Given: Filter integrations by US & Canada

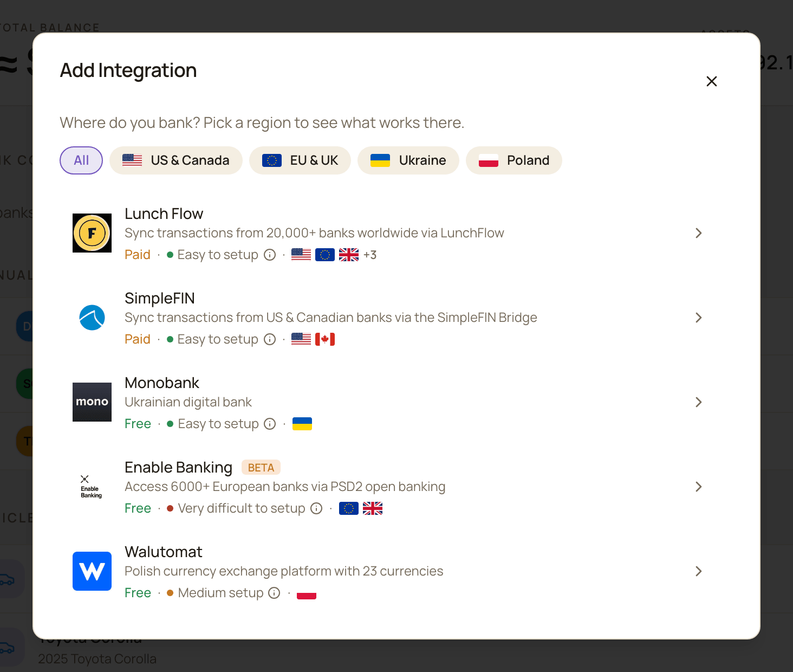Looking at the screenshot, I should tap(176, 160).
